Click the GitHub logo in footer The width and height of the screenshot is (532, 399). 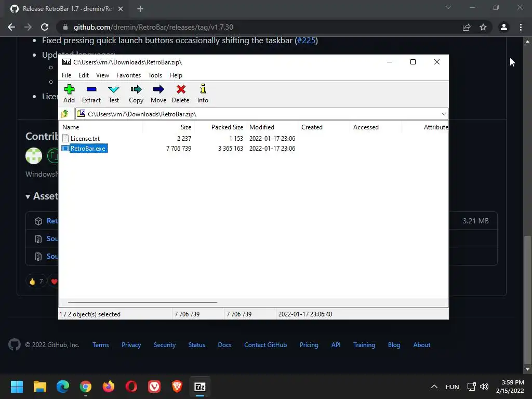[x=14, y=345]
